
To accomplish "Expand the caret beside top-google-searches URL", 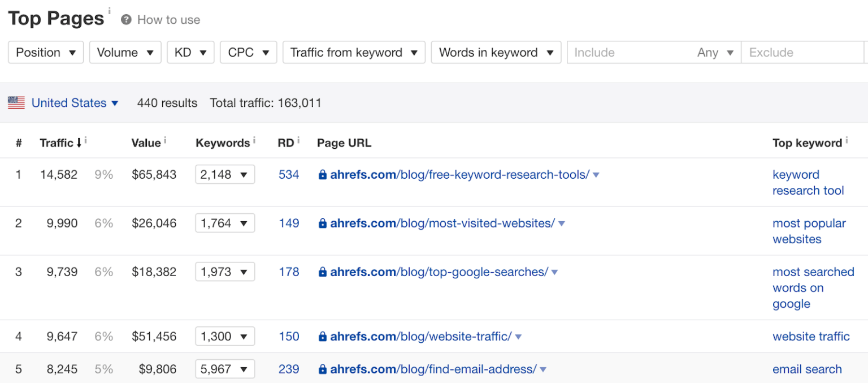I will [554, 272].
